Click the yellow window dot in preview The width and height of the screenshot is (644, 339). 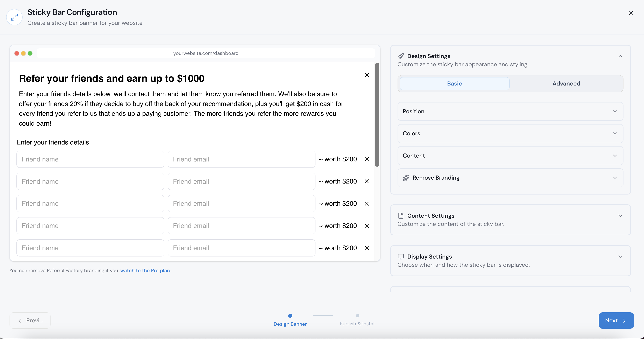click(23, 53)
